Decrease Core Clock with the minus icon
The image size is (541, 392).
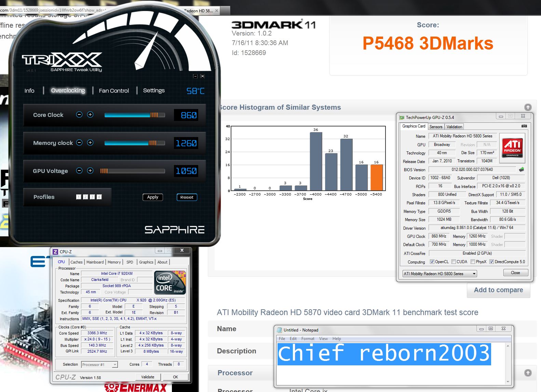(x=79, y=114)
